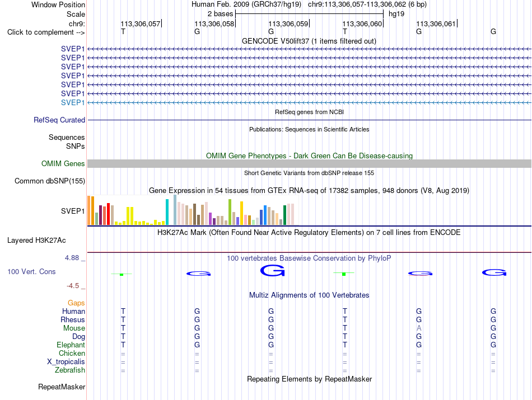Click the dark green GTEx expression bar
This screenshot has height=400, width=532.
click(284, 215)
